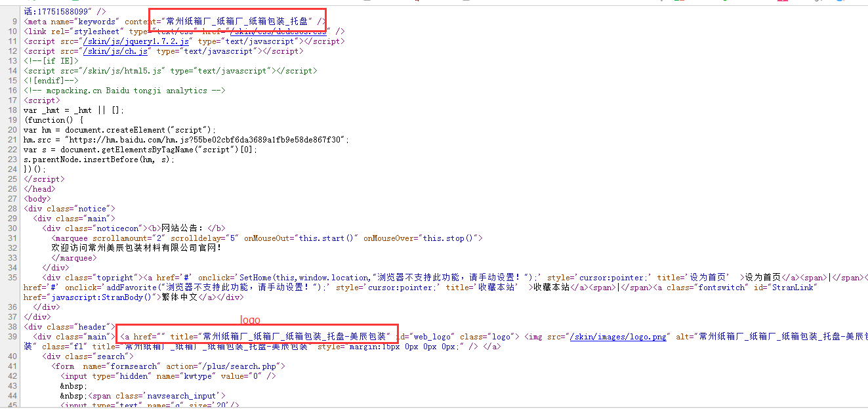Screen dimensions: 868x409
Task: Click the div class="header" line
Action: click(x=70, y=326)
